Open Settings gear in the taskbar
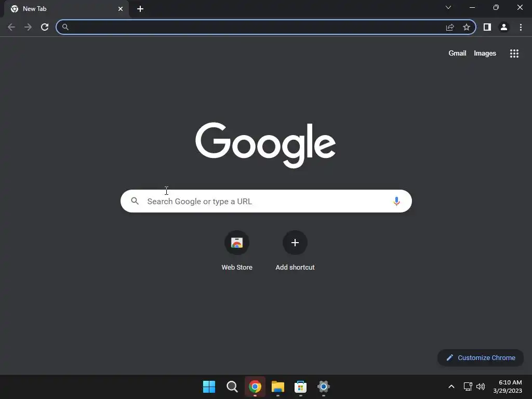 [x=324, y=387]
